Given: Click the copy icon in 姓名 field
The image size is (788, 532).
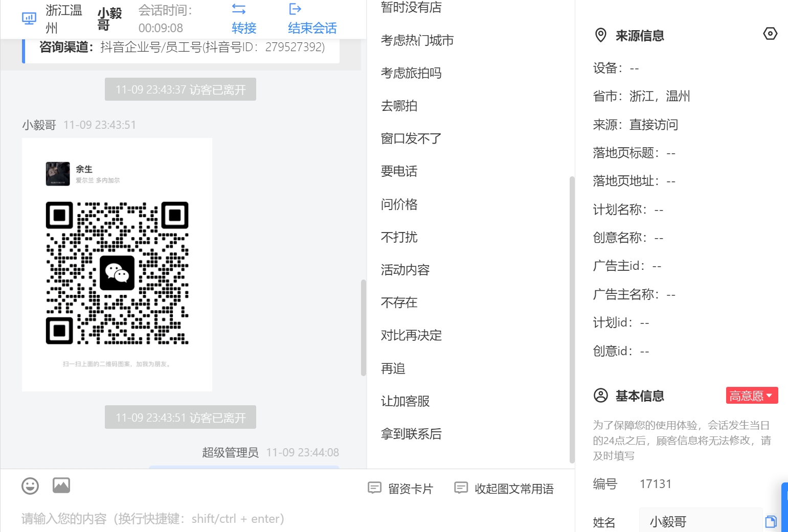Looking at the screenshot, I should click(x=771, y=522).
